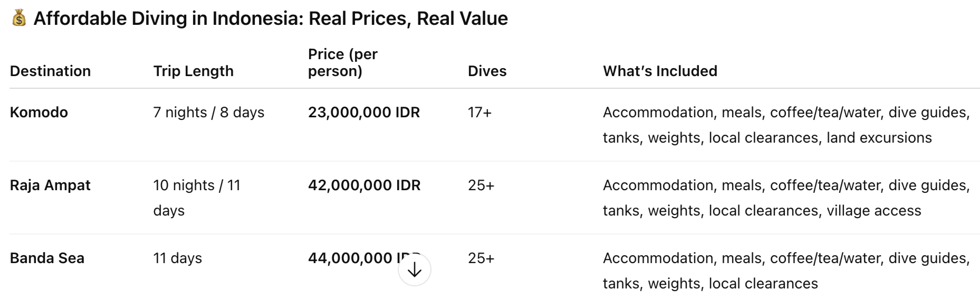Screen dimensions: 980x299
Task: Click the 42,000,000 IDR price
Action: pos(364,185)
